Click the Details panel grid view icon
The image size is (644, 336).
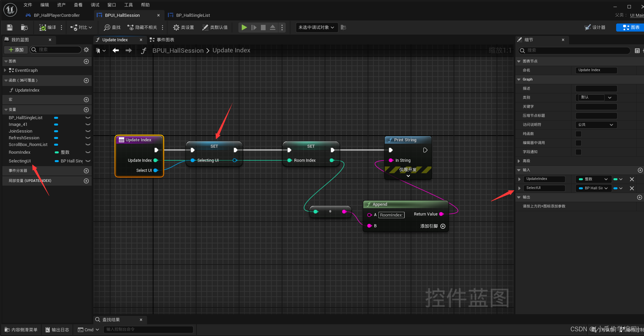coord(637,51)
